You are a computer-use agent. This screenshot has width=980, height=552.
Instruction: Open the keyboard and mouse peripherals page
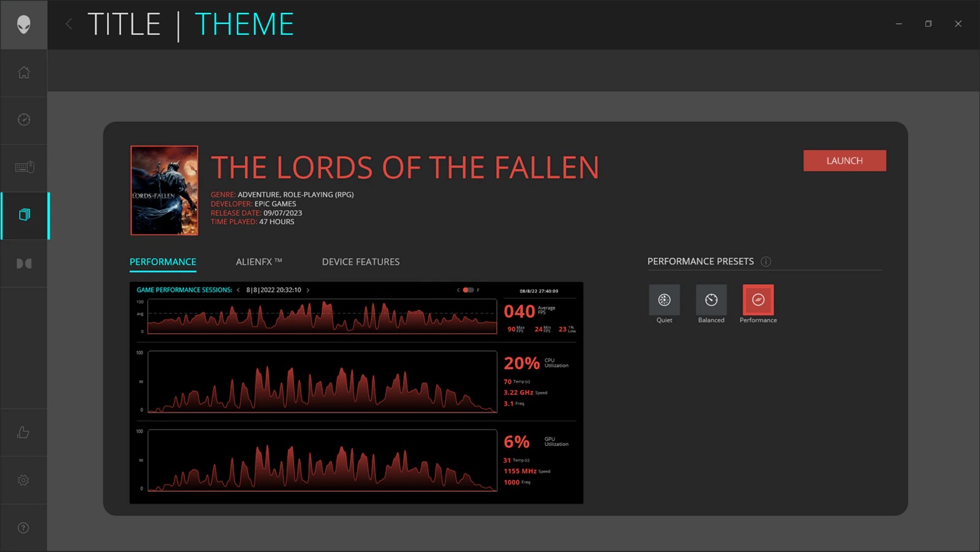coord(23,167)
